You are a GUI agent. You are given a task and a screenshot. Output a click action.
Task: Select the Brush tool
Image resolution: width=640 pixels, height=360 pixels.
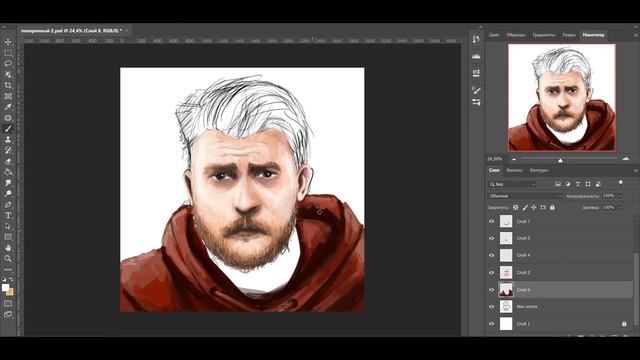8,129
